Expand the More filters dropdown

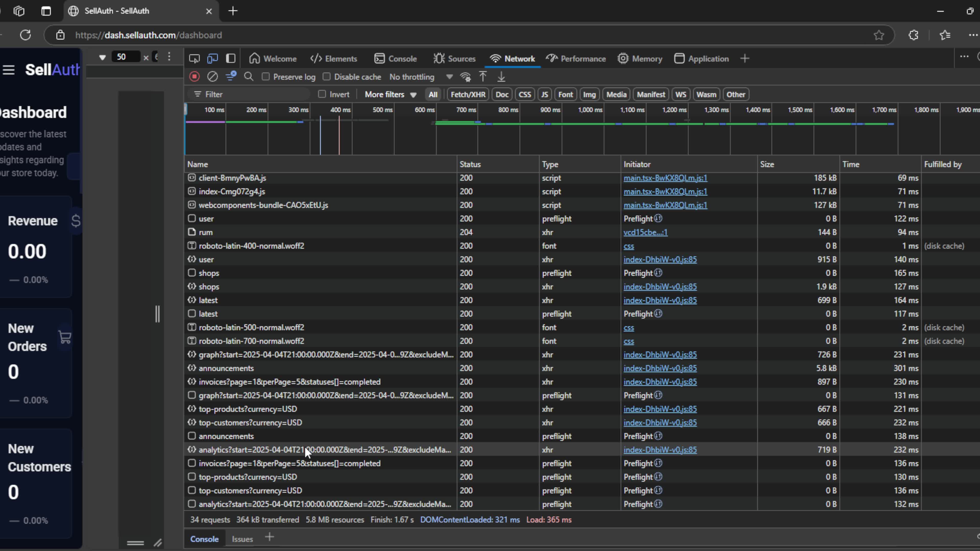click(x=390, y=94)
